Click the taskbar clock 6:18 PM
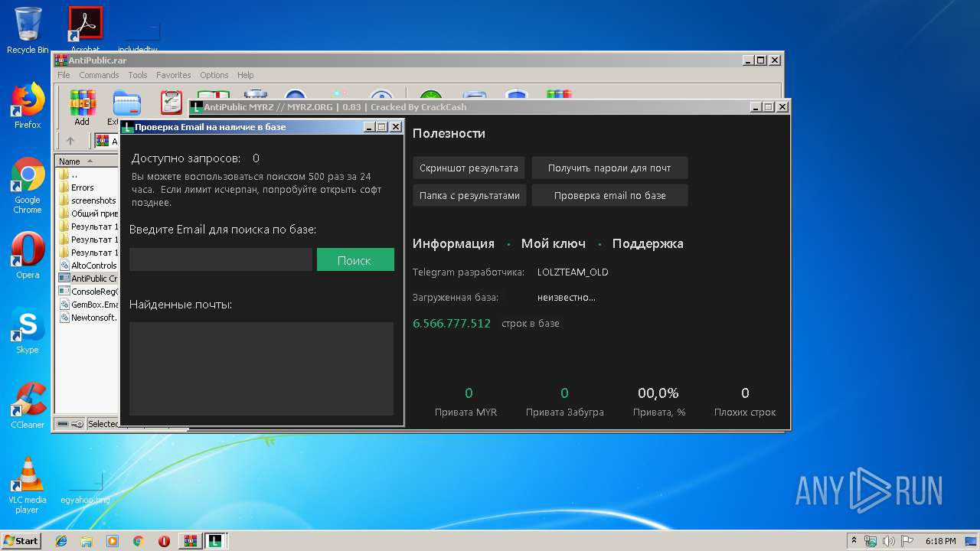Image resolution: width=980 pixels, height=551 pixels. 940,541
